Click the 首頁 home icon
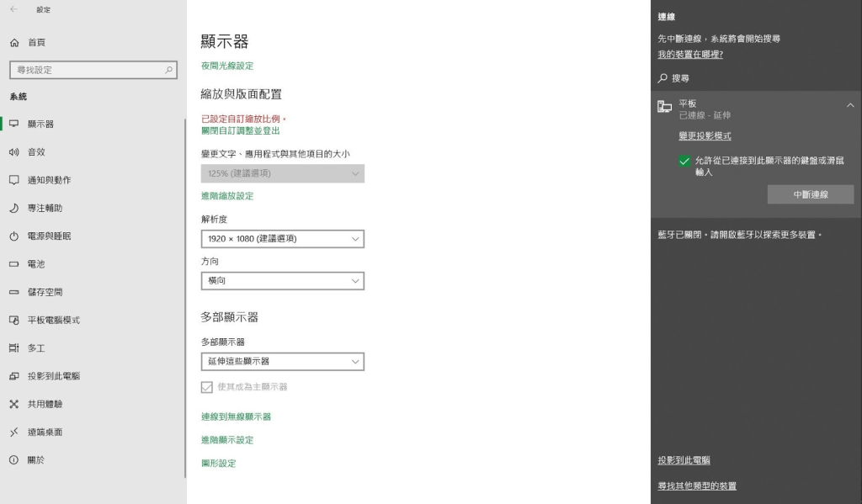This screenshot has width=862, height=504. click(x=14, y=42)
